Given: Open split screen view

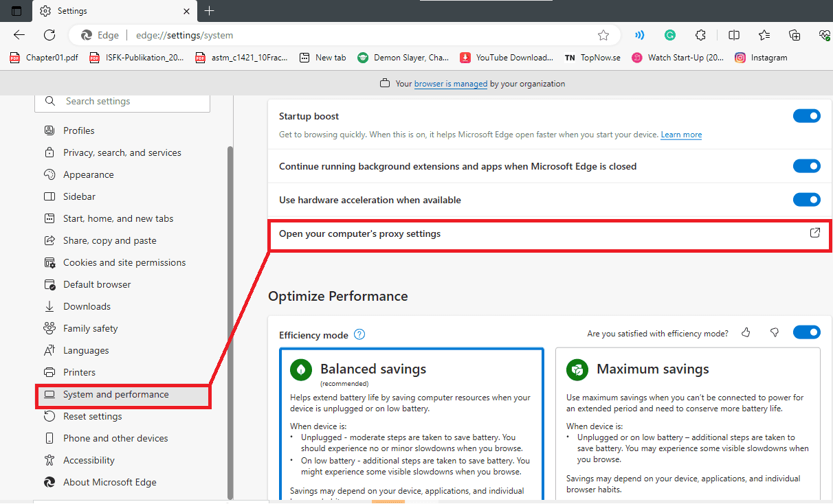Looking at the screenshot, I should (733, 34).
